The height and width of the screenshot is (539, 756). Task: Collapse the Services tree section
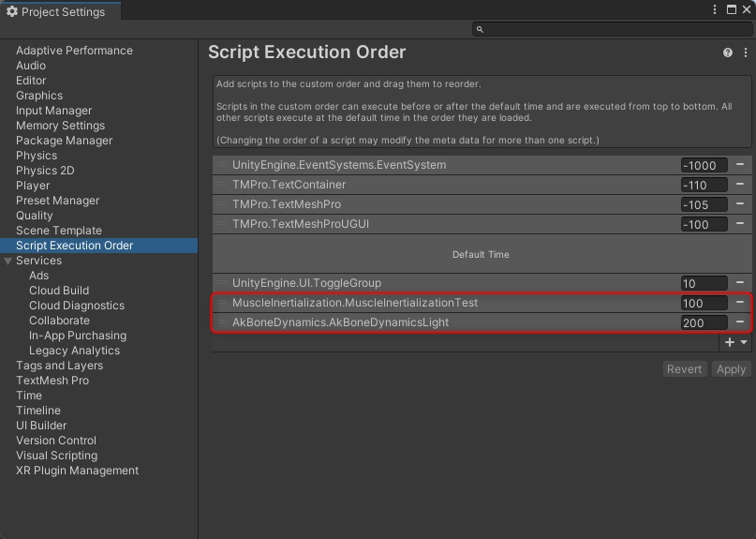(7, 261)
